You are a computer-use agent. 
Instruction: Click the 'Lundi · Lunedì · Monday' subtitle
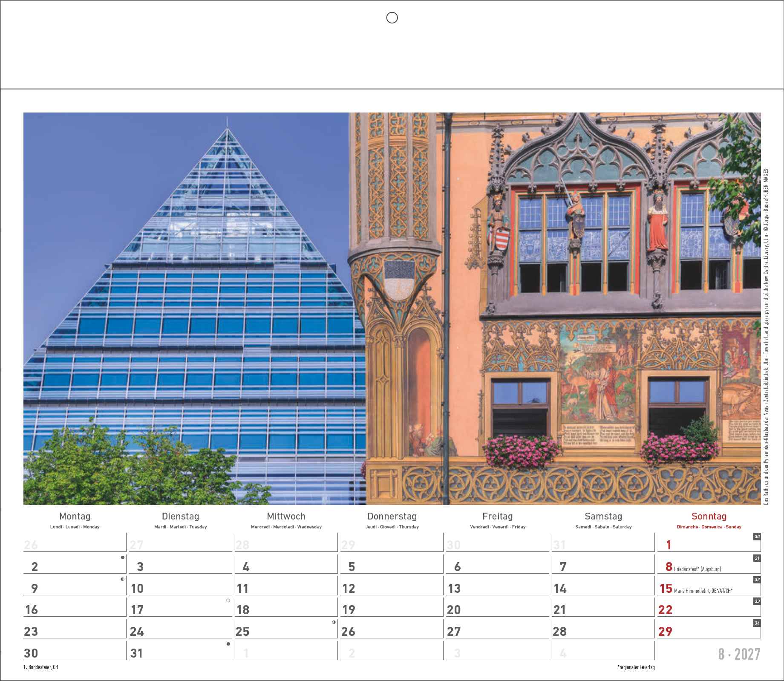75,527
